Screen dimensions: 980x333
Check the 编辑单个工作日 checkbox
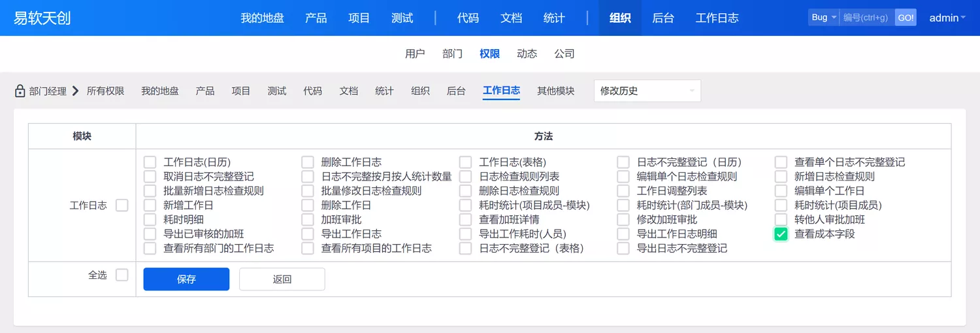click(x=781, y=191)
